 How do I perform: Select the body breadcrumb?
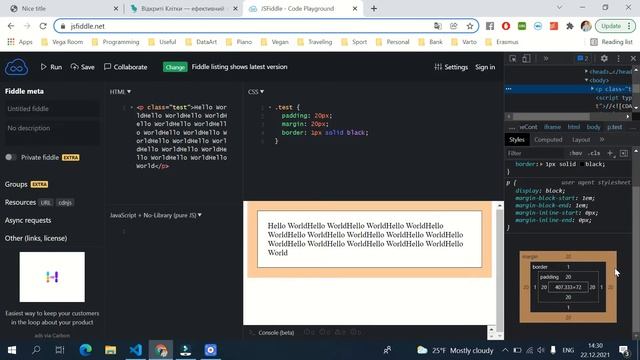click(x=593, y=127)
